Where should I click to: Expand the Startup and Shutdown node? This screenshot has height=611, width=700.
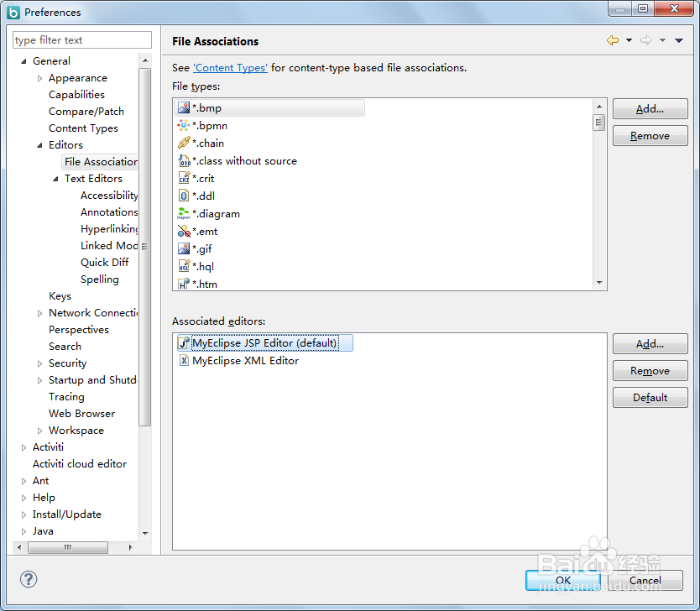tap(39, 380)
